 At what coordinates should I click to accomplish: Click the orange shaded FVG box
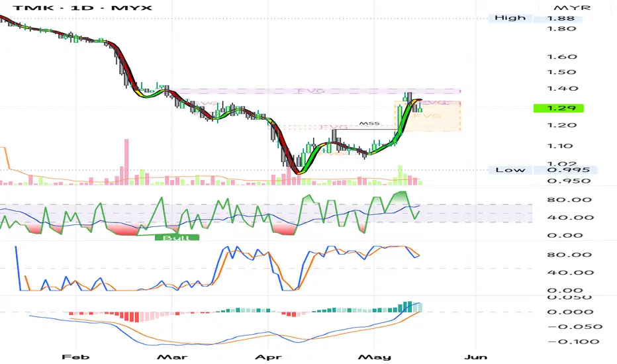(x=428, y=116)
